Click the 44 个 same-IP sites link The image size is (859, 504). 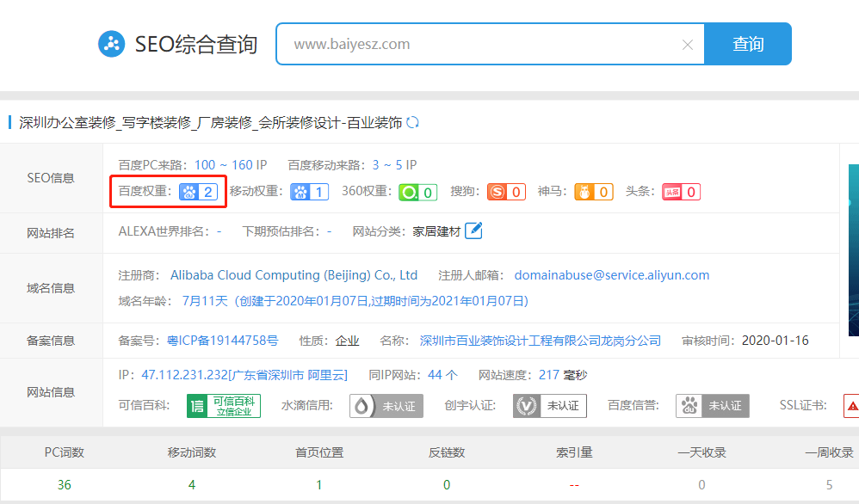[442, 375]
